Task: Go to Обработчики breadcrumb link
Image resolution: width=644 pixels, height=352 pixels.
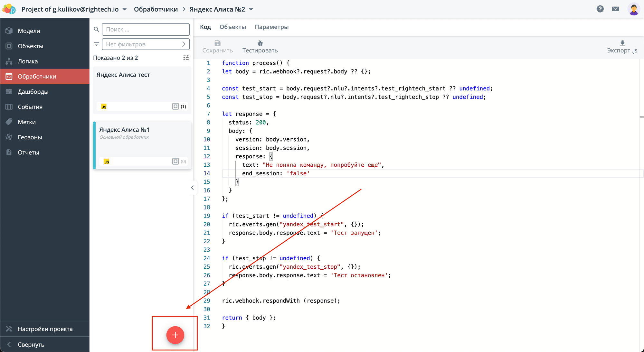Action: (x=156, y=9)
